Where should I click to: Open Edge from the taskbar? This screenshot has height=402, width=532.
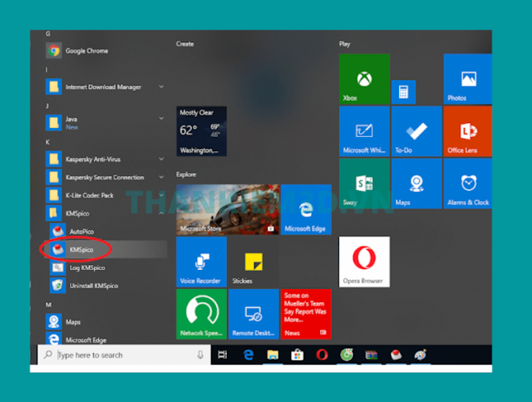pos(249,355)
